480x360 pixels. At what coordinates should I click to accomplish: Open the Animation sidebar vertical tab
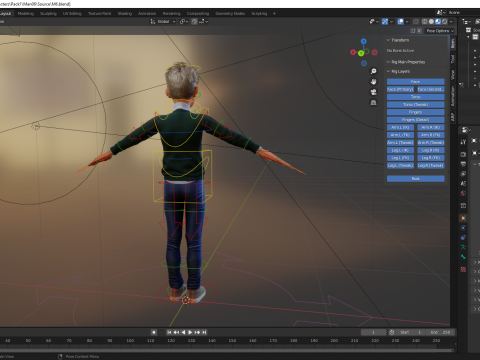(453, 97)
